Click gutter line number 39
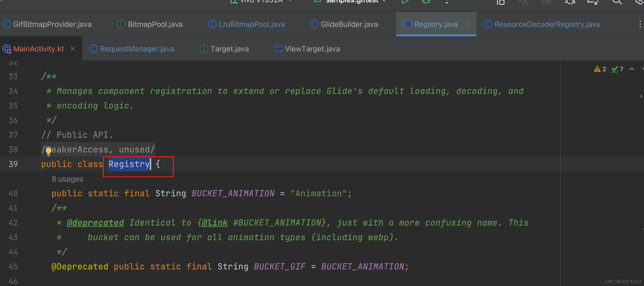The height and width of the screenshot is (286, 644). tap(13, 164)
